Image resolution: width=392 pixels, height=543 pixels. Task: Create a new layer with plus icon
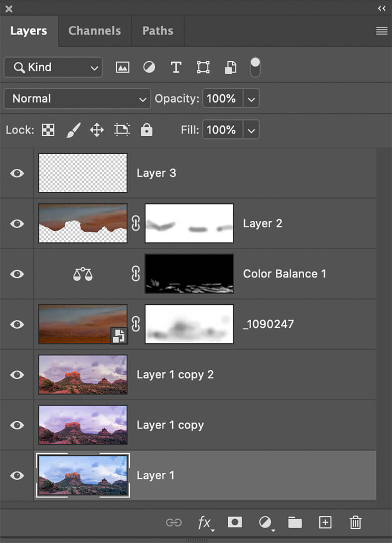(x=325, y=522)
